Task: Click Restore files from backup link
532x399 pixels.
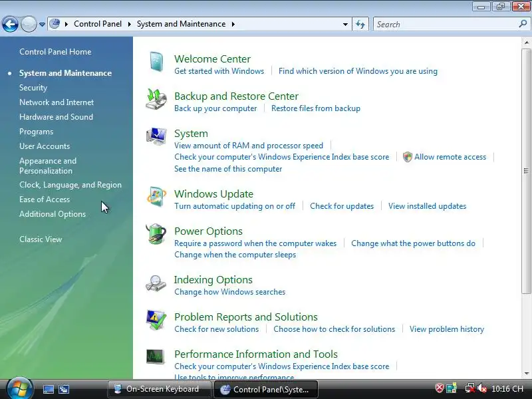Action: point(316,108)
